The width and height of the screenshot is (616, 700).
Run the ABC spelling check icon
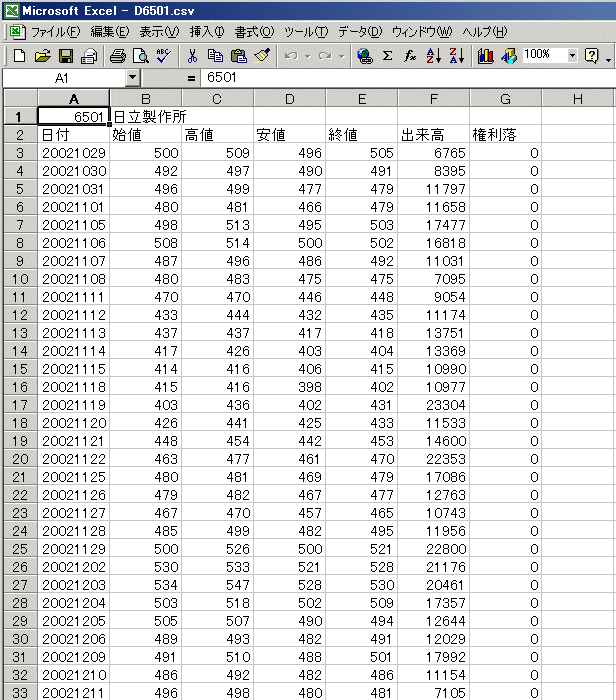164,56
